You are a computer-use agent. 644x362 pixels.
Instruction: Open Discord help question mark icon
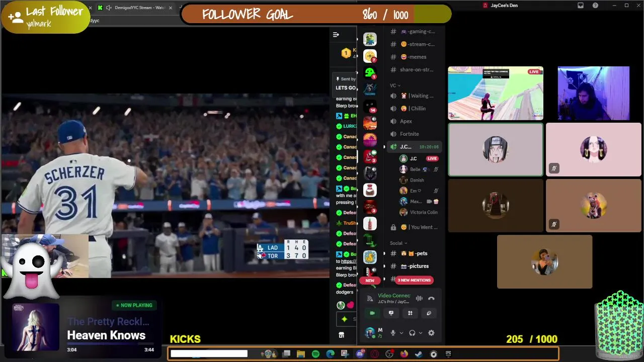click(x=596, y=6)
